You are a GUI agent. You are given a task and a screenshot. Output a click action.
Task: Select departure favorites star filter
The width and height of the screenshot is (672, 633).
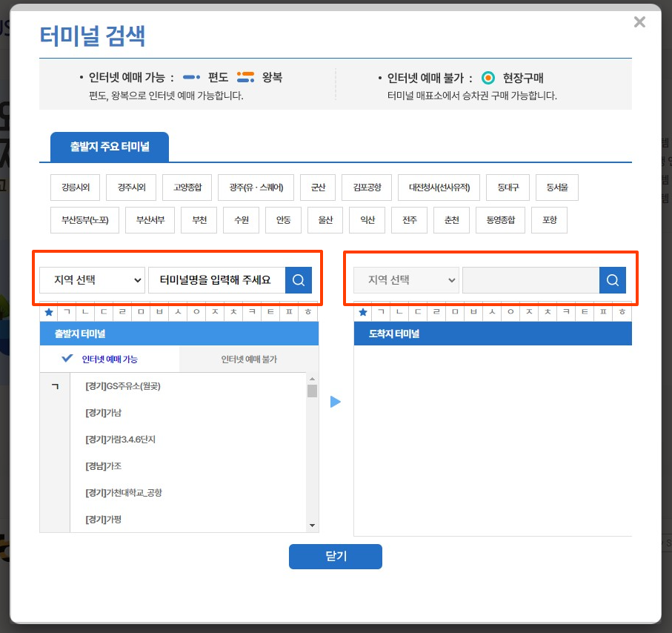coord(49,312)
